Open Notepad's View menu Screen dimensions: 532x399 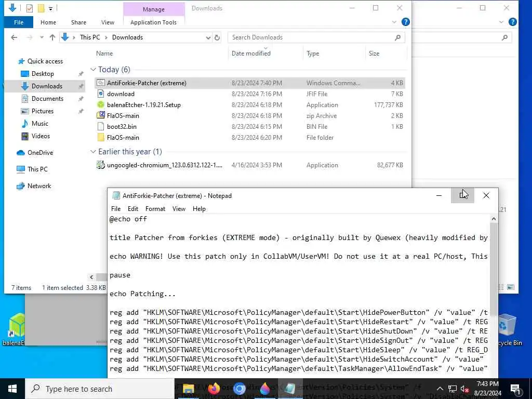point(179,209)
